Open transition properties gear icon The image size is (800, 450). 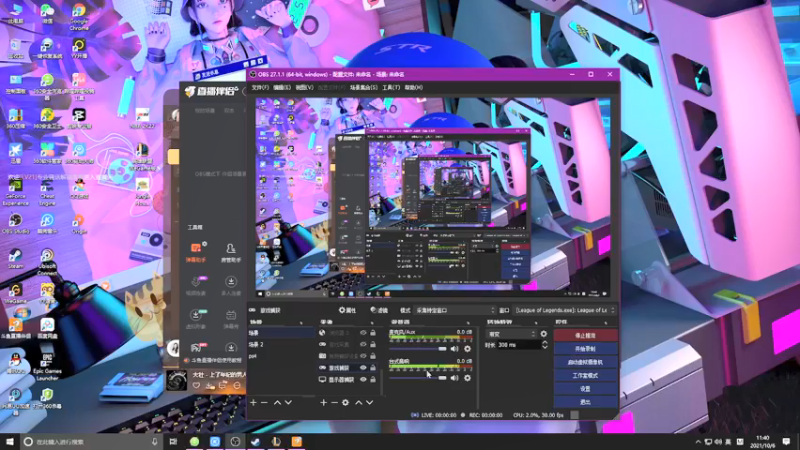(544, 334)
